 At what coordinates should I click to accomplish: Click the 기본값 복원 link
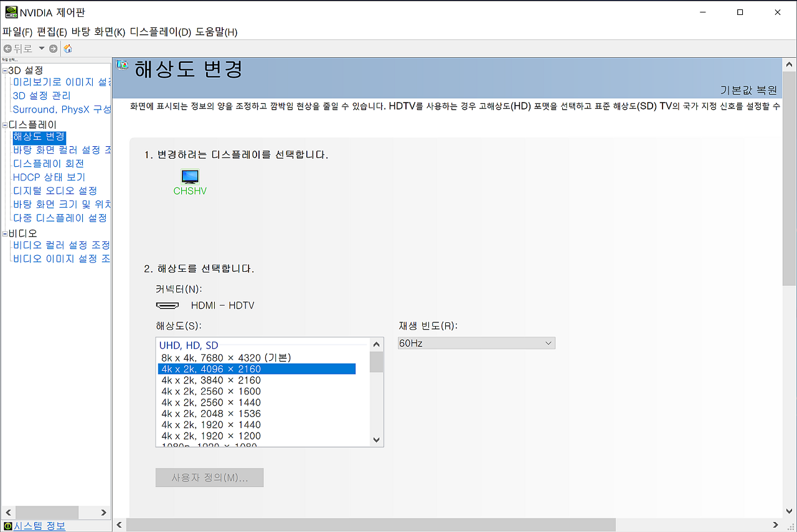click(748, 90)
